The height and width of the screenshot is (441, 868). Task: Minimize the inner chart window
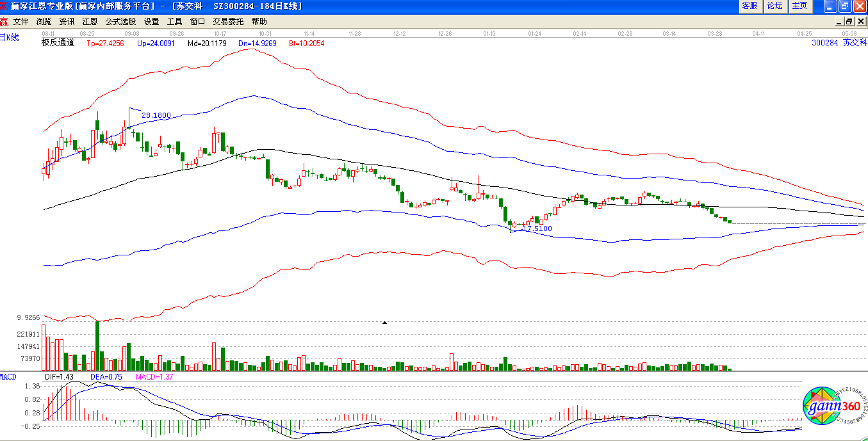click(839, 21)
